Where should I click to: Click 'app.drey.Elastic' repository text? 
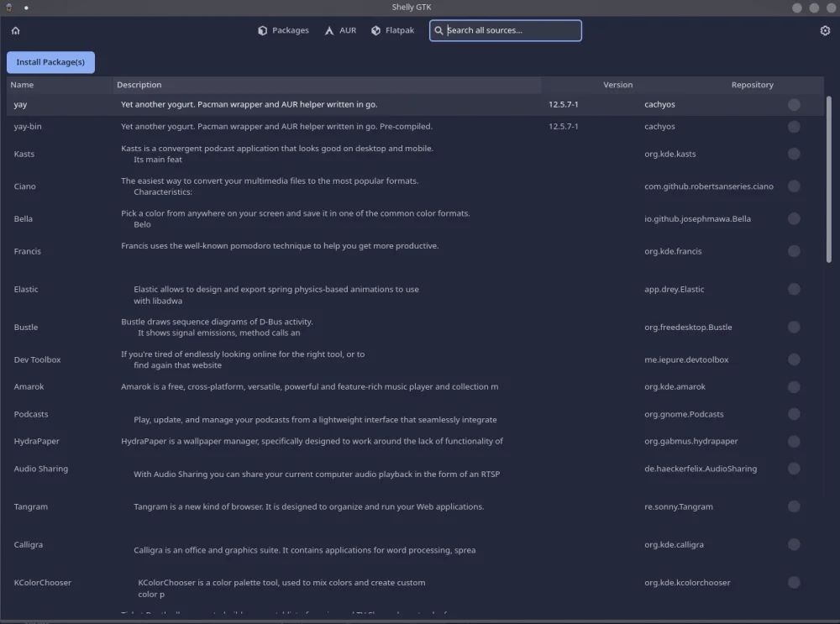[x=674, y=289]
